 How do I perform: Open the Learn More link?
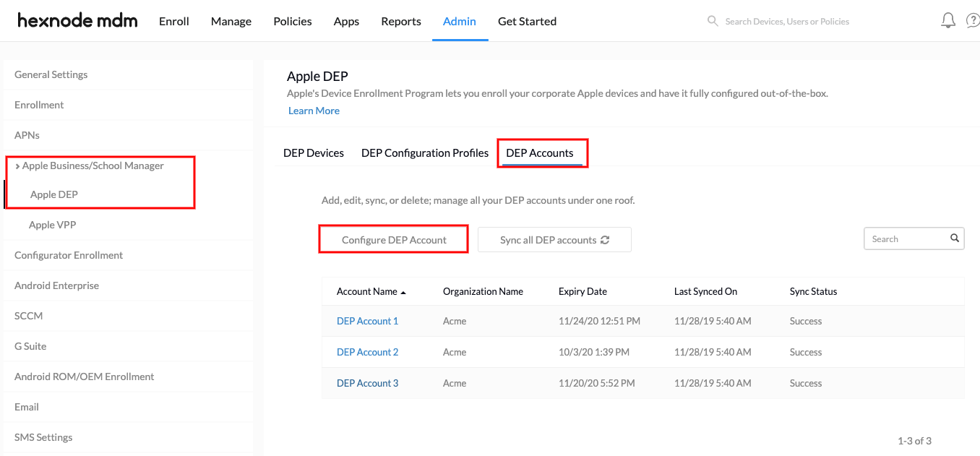314,111
